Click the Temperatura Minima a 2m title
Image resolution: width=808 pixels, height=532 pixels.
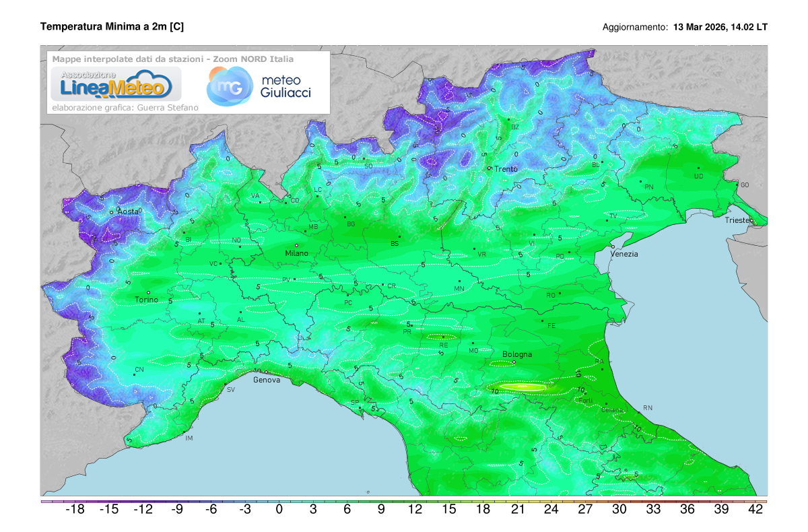tap(113, 27)
